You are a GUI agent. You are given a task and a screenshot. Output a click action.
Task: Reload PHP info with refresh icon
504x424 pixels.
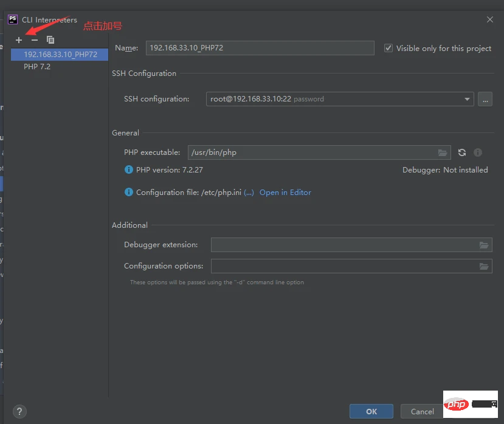461,152
